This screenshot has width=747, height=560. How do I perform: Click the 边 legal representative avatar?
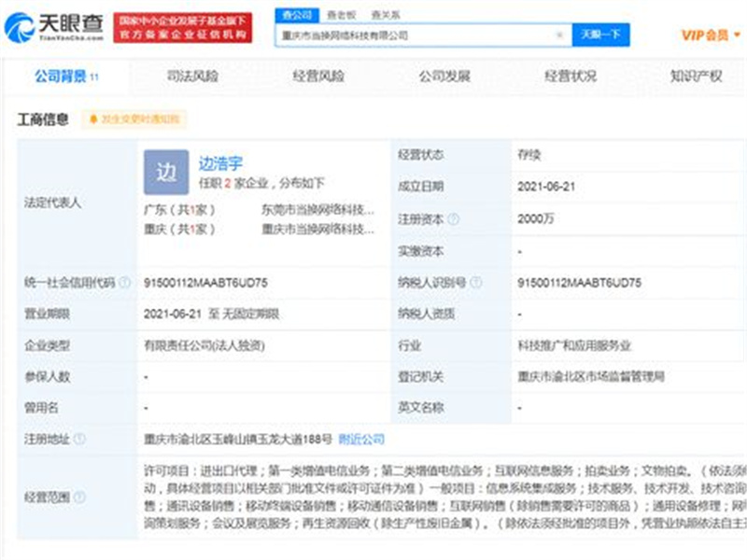[x=166, y=172]
